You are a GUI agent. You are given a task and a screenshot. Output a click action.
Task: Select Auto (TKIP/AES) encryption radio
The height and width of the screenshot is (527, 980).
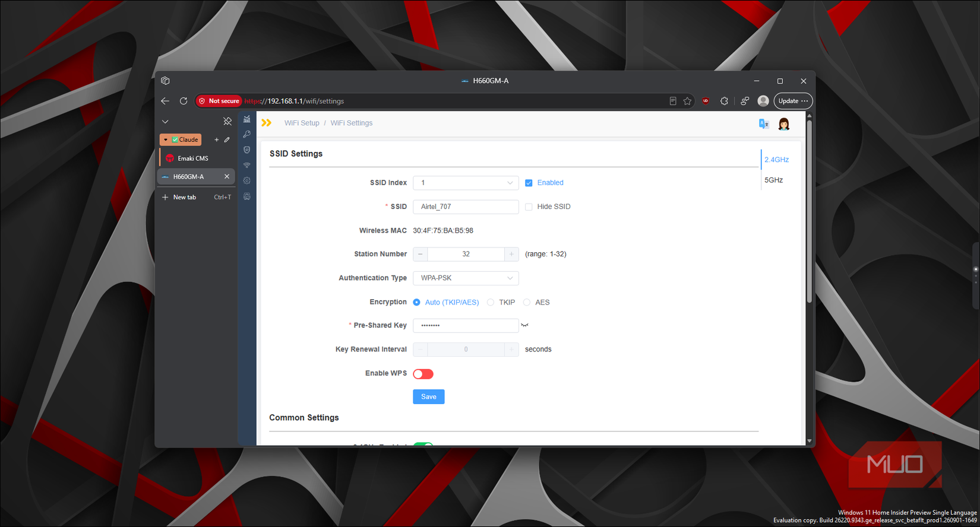(x=417, y=302)
